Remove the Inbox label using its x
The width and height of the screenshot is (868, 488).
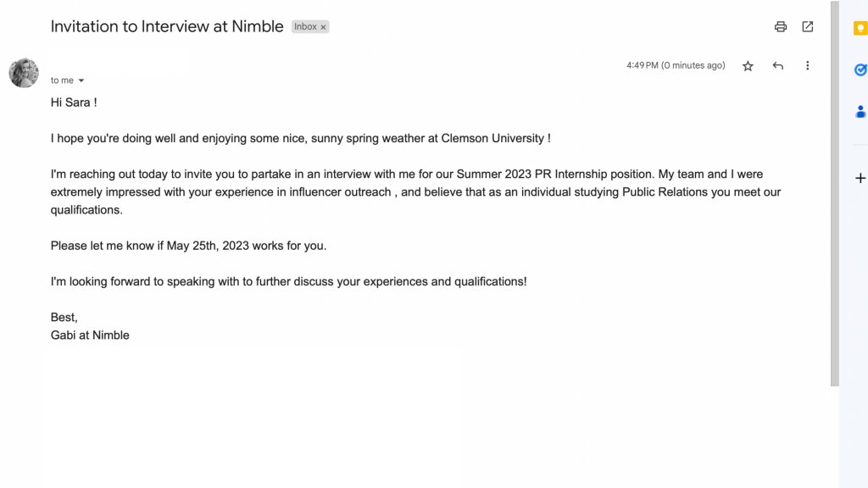pyautogui.click(x=324, y=27)
